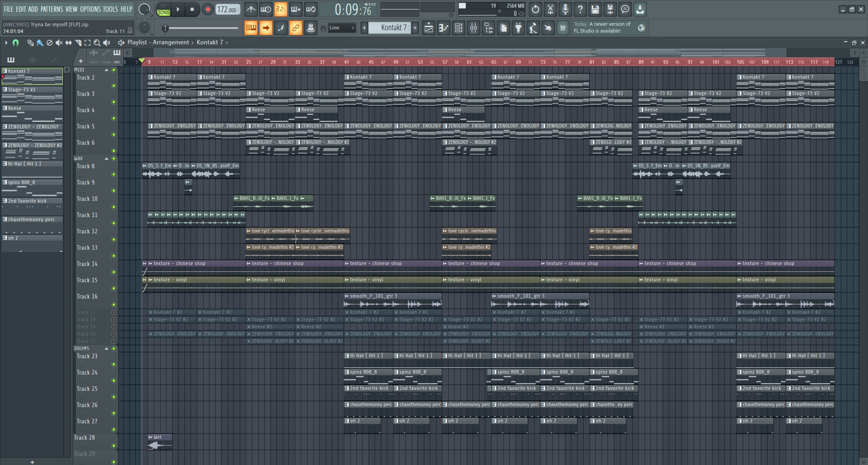The image size is (868, 465).
Task: Select the playlist Delete tool
Action: [x=49, y=43]
